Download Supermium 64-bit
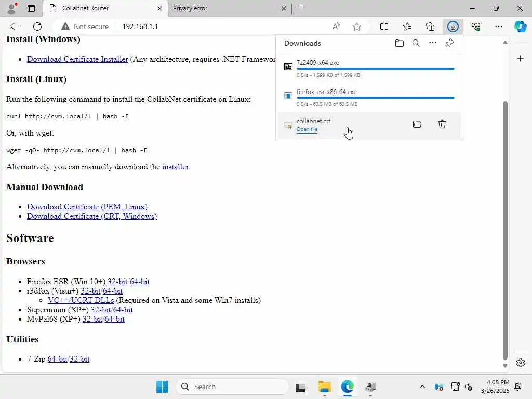Screen dimensions: 532x399 tap(123, 310)
